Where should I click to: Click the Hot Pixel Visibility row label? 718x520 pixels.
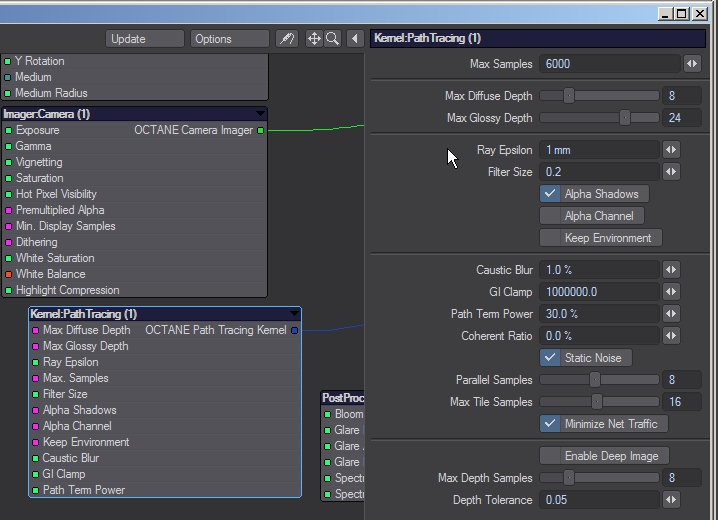[56, 194]
